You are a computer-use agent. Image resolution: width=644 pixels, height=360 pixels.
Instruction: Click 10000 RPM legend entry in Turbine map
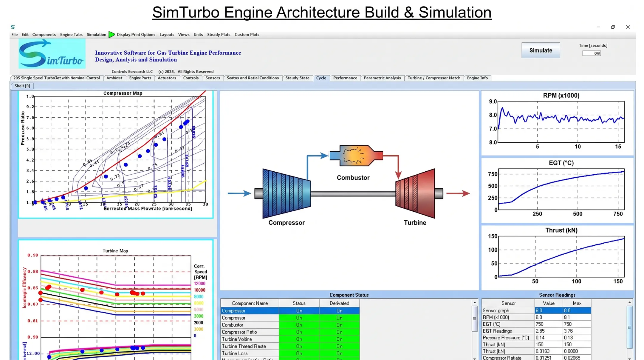[x=199, y=290]
